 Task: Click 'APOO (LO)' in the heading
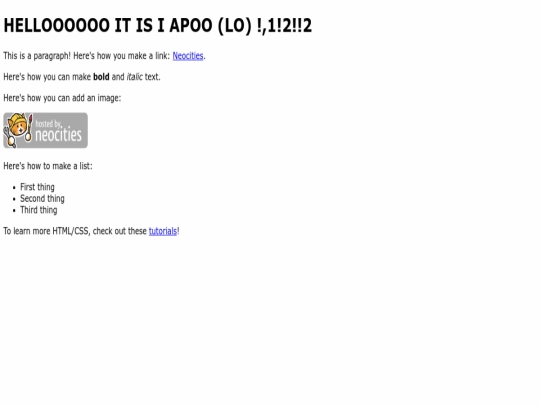click(x=211, y=25)
